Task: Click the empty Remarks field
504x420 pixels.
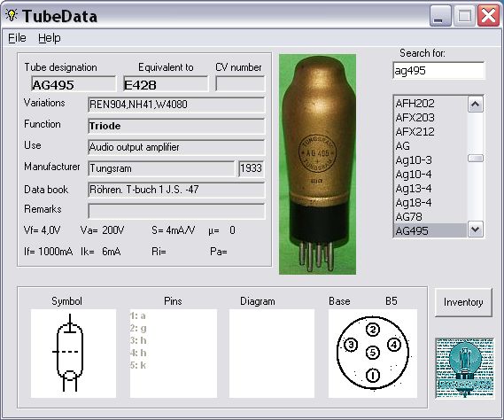Action: (x=176, y=211)
